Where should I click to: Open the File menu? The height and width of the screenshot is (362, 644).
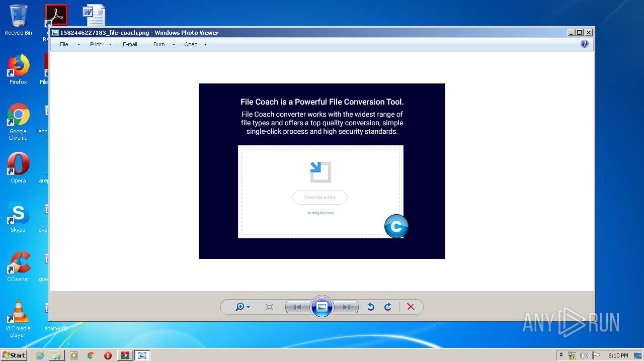pyautogui.click(x=64, y=44)
